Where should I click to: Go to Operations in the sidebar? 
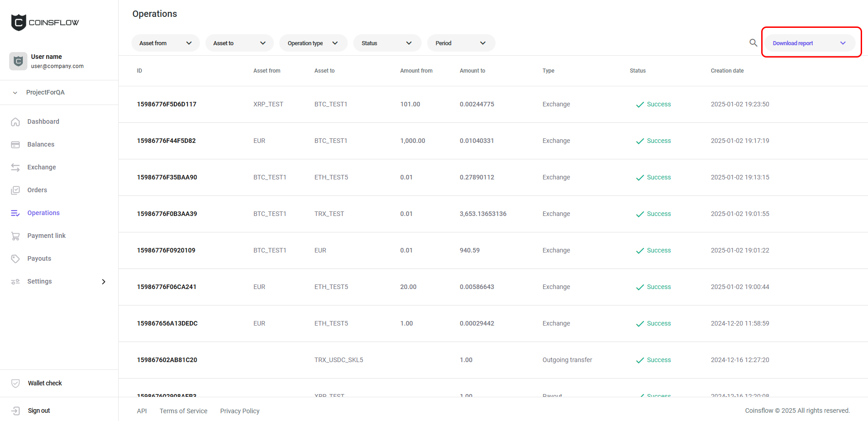click(x=43, y=213)
